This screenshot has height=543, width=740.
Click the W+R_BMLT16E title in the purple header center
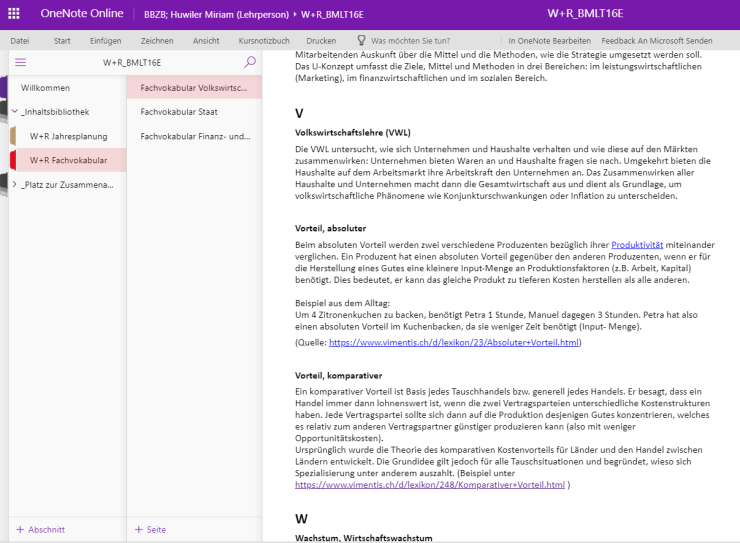585,13
